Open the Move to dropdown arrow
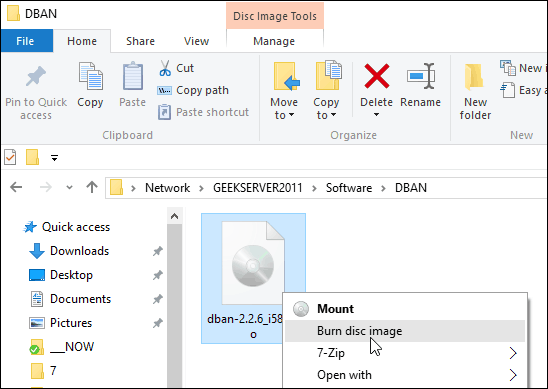 coord(291,115)
